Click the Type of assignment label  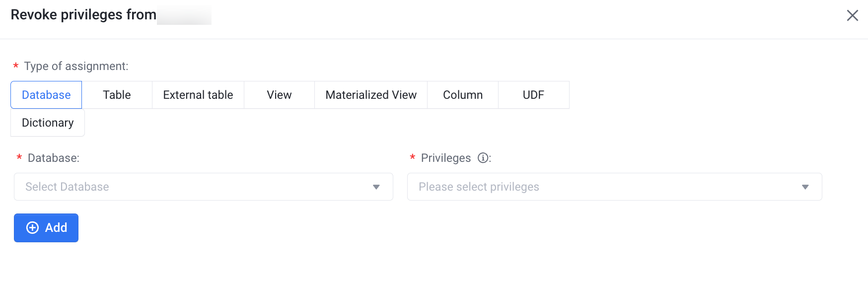[x=76, y=66]
